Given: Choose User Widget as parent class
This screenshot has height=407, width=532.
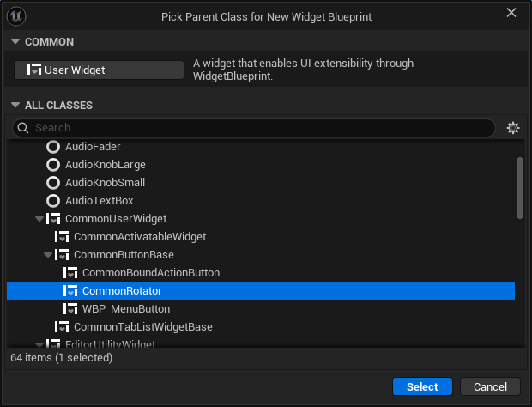Looking at the screenshot, I should 100,70.
